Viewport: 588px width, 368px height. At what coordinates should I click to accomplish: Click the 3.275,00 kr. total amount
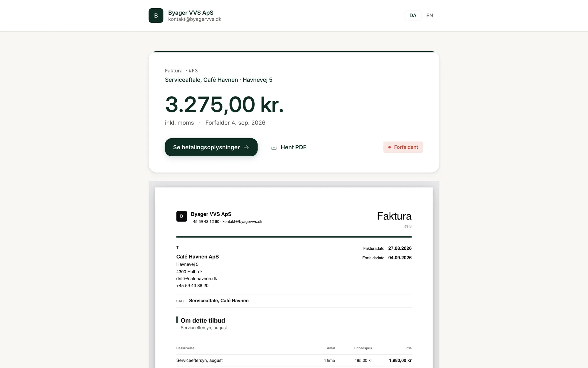point(224,105)
